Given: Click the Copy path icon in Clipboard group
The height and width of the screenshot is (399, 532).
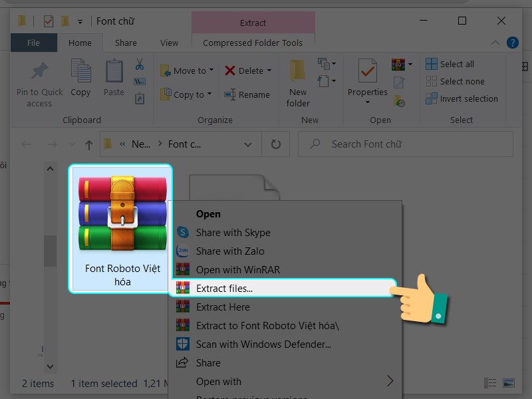Looking at the screenshot, I should tap(140, 81).
